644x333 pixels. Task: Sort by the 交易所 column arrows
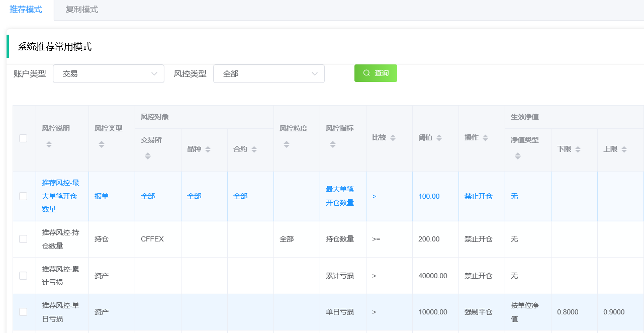point(148,155)
